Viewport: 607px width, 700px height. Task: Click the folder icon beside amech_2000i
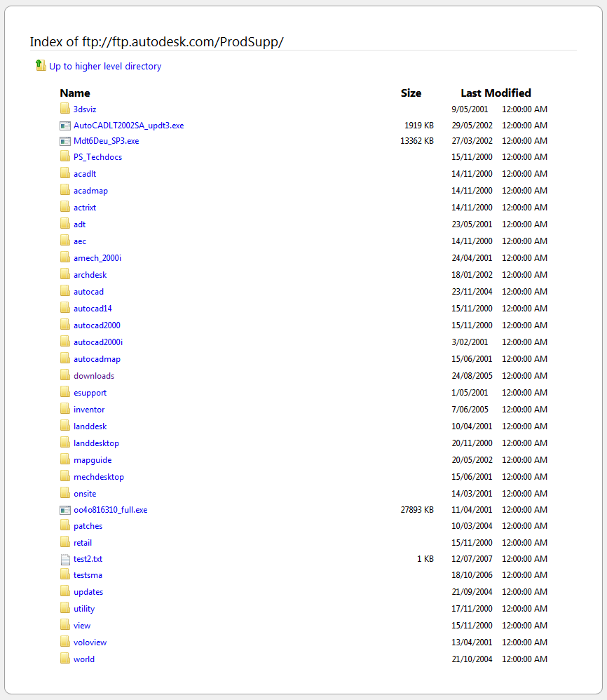pos(65,257)
